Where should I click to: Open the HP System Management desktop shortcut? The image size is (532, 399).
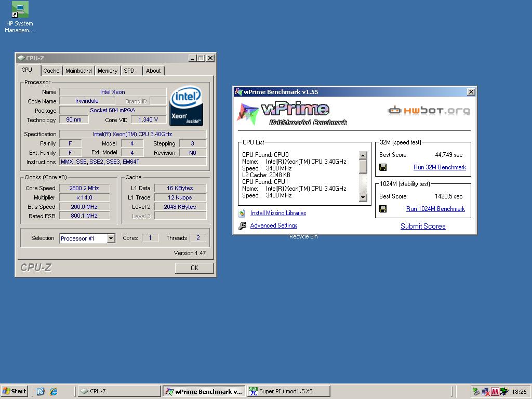click(x=20, y=17)
